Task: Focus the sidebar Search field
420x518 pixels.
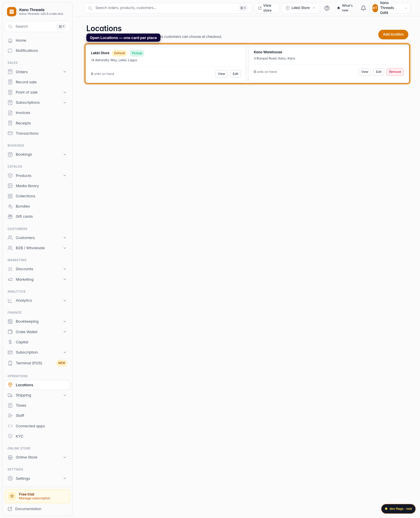Action: tap(37, 27)
